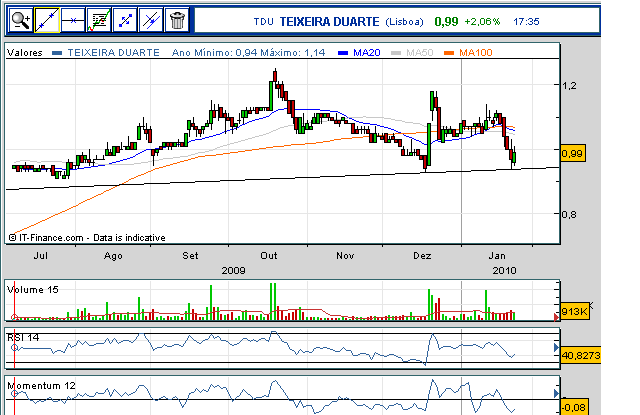Click the 17:35 time stamp
This screenshot has height=415, width=640.
pyautogui.click(x=526, y=22)
